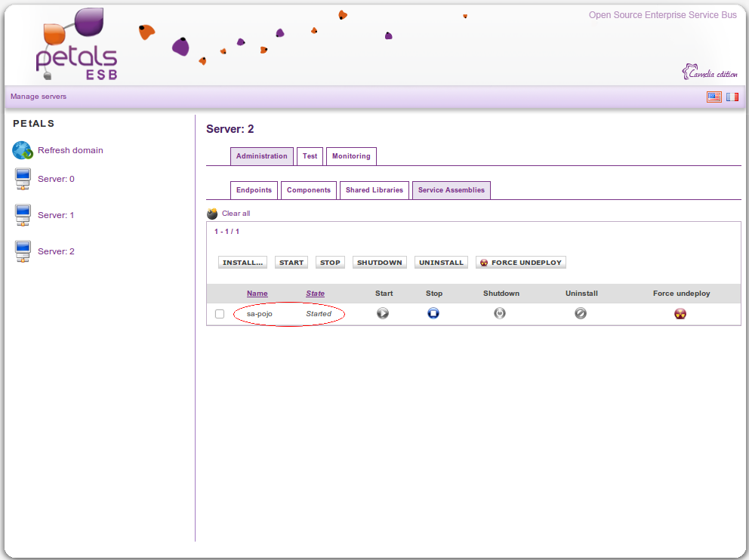This screenshot has height=560, width=749.
Task: Click the Shutdown icon for sa-pojo
Action: (500, 313)
